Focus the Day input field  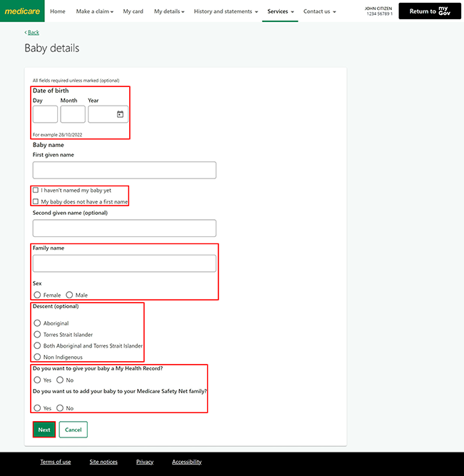(45, 114)
